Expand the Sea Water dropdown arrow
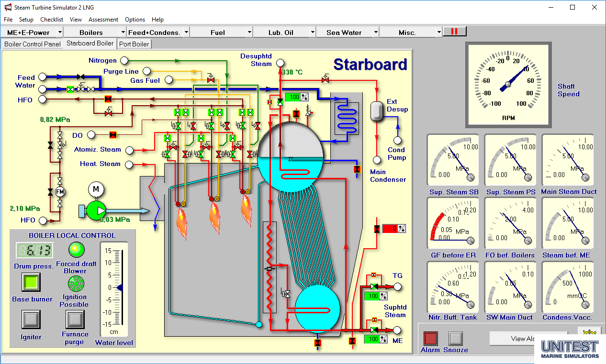Image resolution: width=606 pixels, height=364 pixels. pyautogui.click(x=376, y=33)
